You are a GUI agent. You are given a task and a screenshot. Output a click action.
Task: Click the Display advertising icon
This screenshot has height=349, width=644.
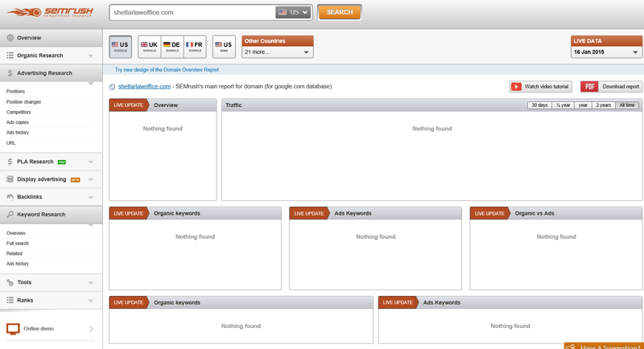coord(10,179)
